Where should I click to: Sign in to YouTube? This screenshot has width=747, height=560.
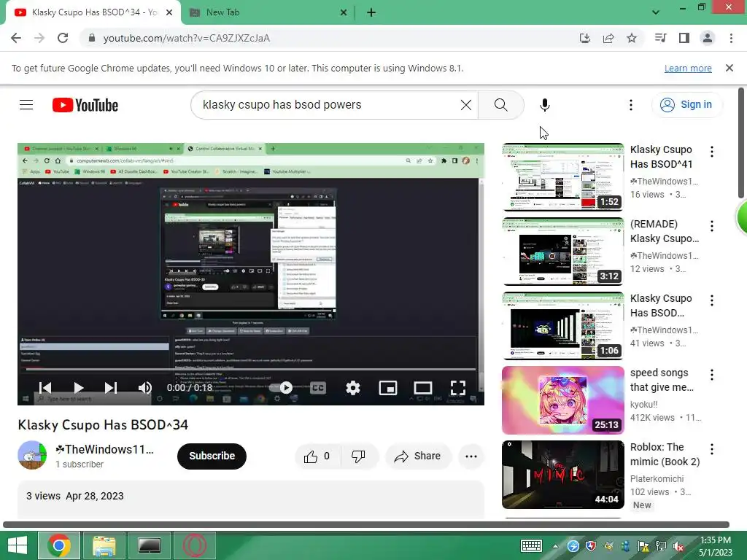[686, 105]
